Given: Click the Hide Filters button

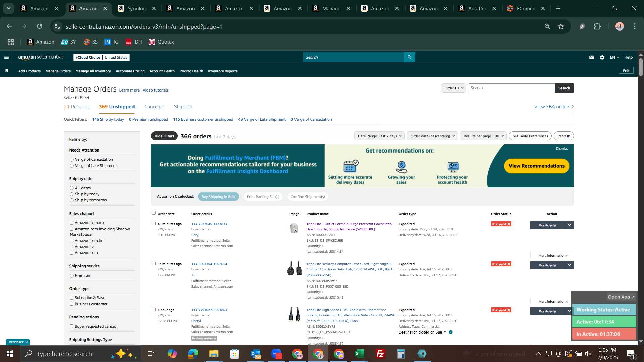Looking at the screenshot, I should click(x=164, y=136).
